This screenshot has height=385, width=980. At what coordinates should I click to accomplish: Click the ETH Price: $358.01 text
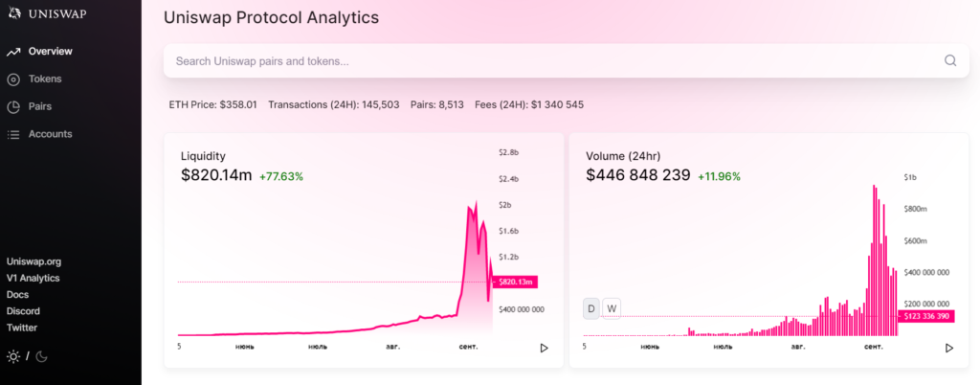[213, 105]
